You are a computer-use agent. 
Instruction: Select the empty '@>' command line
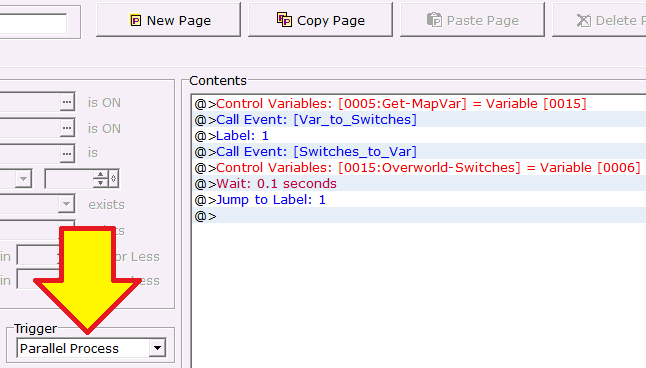click(419, 216)
